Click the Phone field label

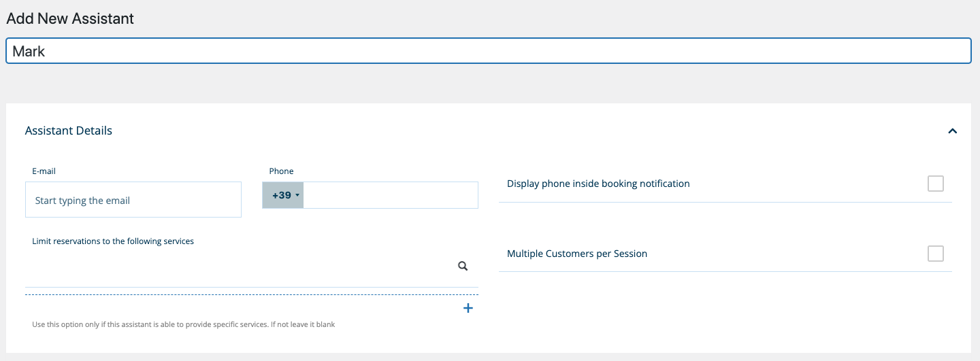pos(281,171)
